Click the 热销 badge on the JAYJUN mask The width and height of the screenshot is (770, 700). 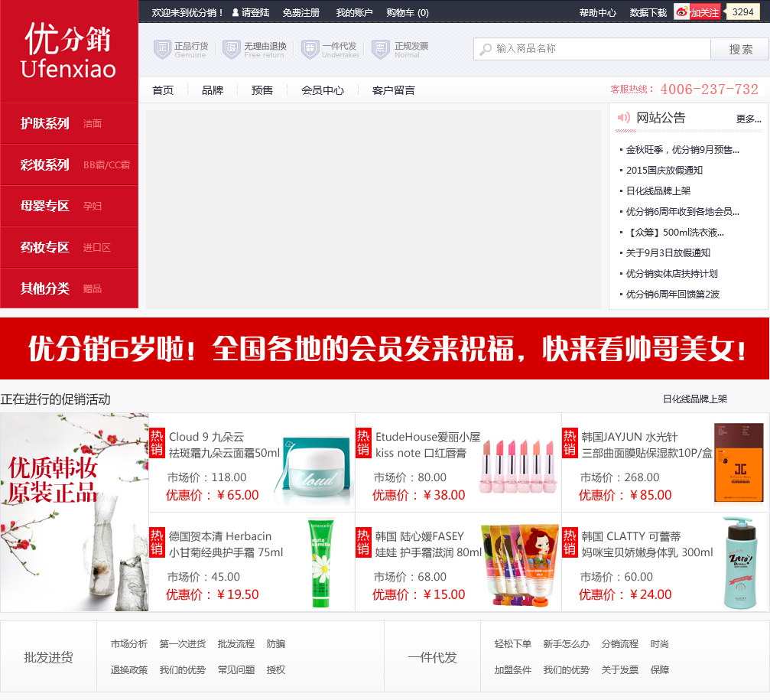[x=570, y=443]
